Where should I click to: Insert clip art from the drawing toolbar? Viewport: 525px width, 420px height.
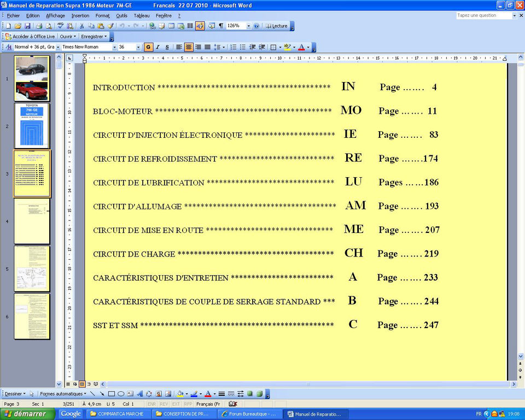[159, 394]
